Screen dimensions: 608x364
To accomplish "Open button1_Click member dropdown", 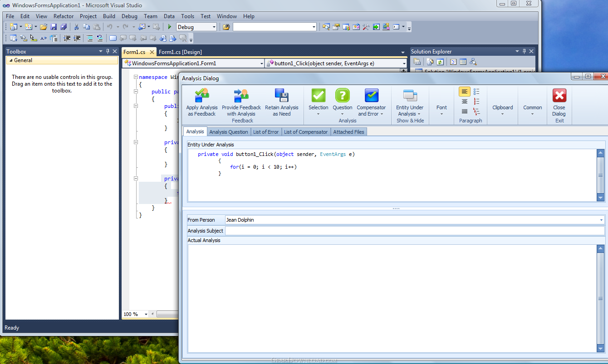I will 404,63.
